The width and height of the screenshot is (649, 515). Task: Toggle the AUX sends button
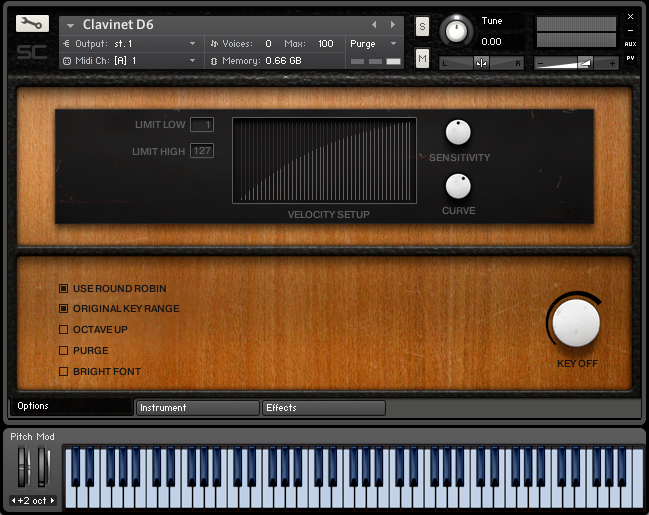pos(630,44)
